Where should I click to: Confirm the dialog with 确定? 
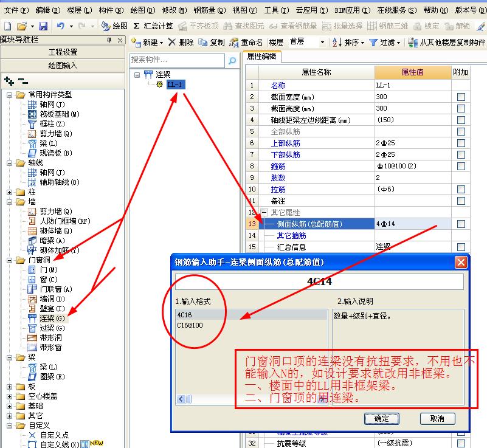click(x=382, y=419)
